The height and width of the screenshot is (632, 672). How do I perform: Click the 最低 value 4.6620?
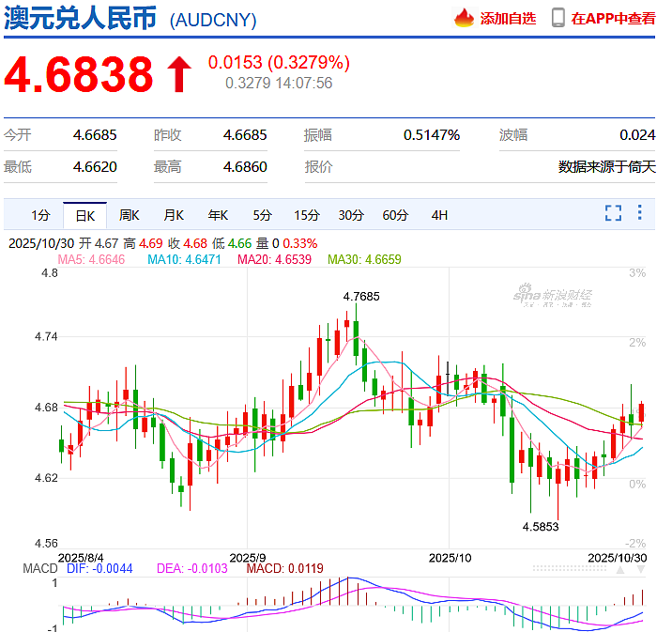point(95,167)
